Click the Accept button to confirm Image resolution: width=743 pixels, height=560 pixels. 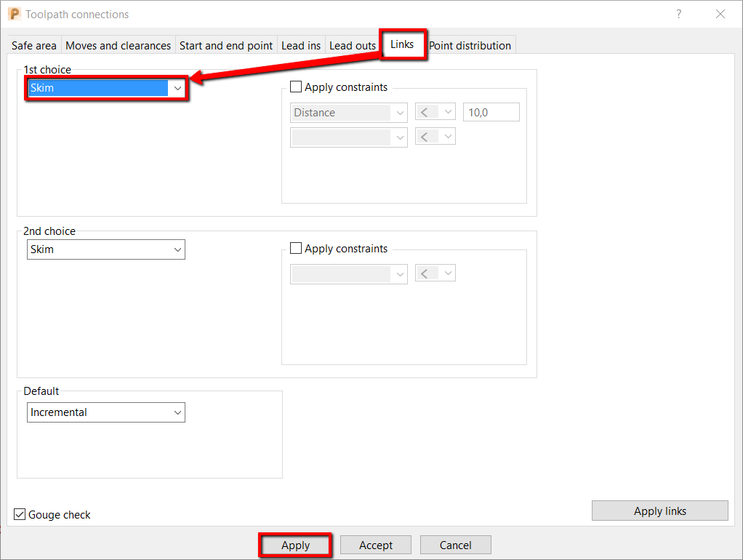tap(375, 545)
